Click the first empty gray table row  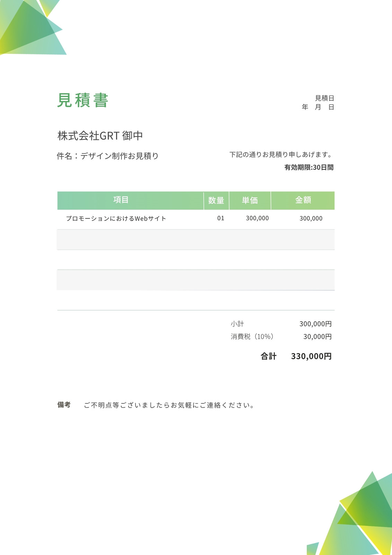[196, 240]
